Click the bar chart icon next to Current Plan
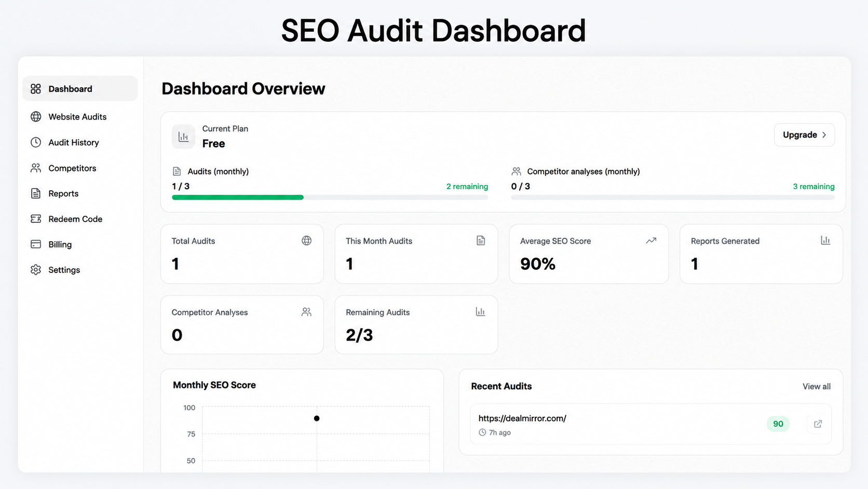Image resolution: width=868 pixels, height=489 pixels. pyautogui.click(x=183, y=137)
